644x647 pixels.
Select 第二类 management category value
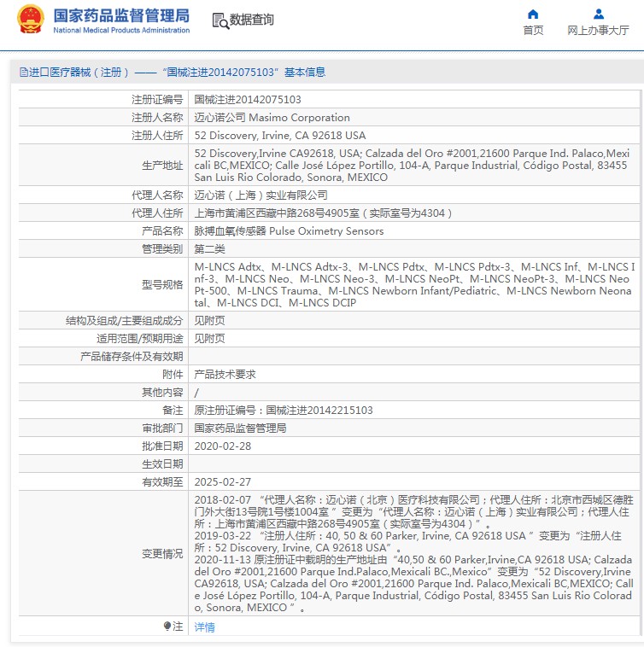tap(210, 249)
